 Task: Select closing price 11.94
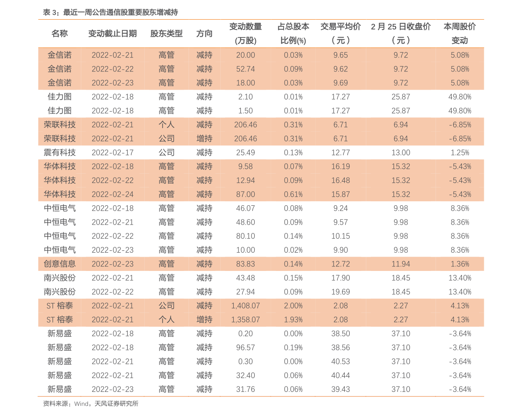click(401, 264)
